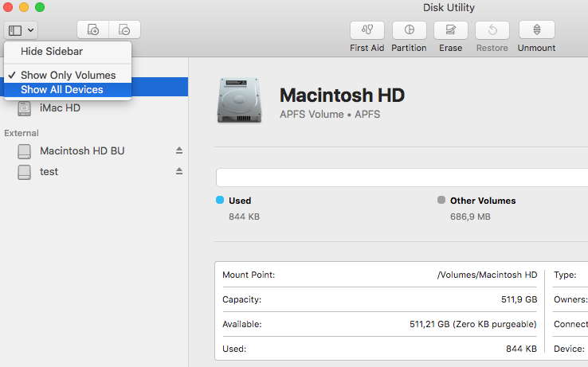Click the iMac HD drive icon

25,108
